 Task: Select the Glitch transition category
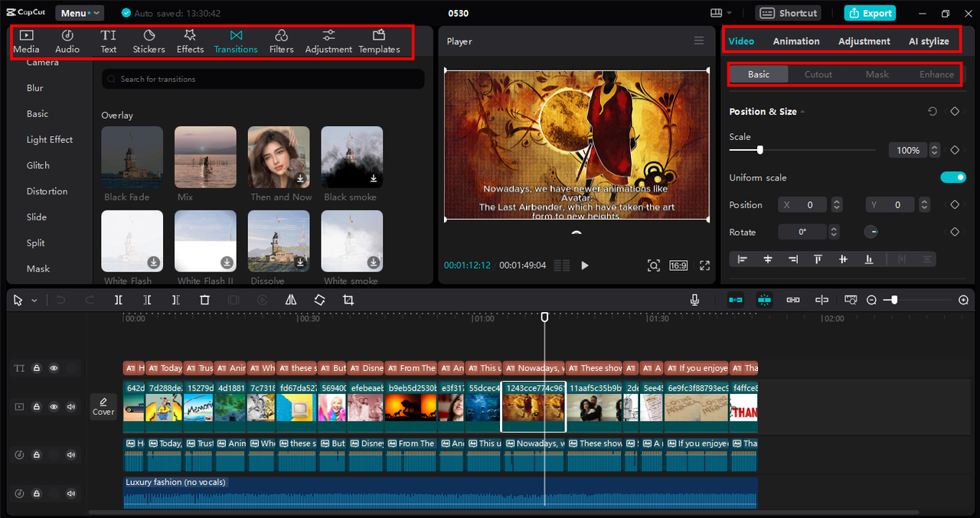point(38,165)
